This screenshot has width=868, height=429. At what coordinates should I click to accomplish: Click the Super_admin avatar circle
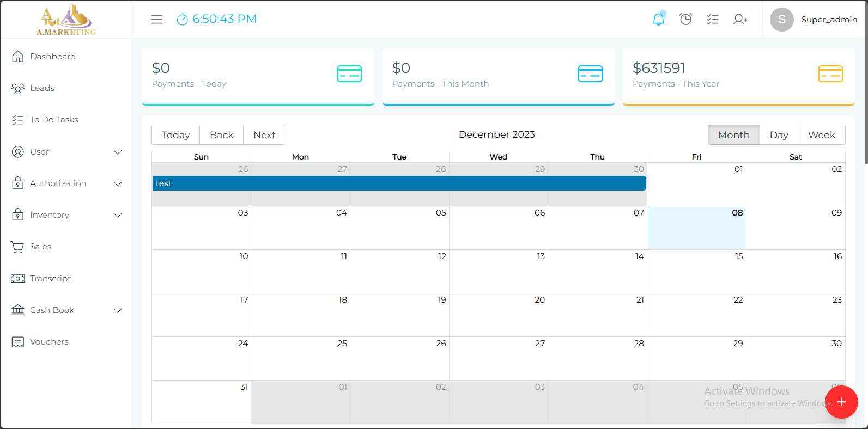point(781,20)
